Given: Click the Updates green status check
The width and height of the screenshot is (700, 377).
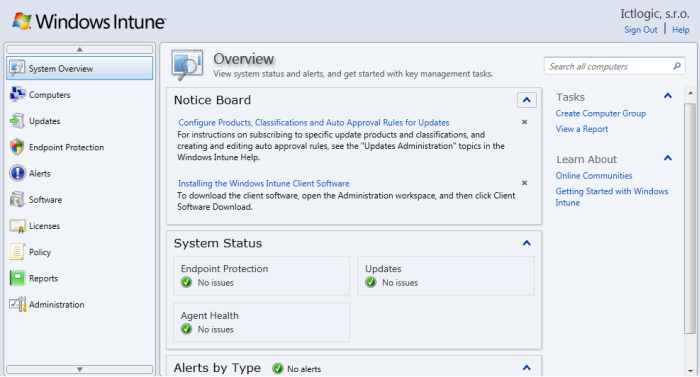Looking at the screenshot, I should [x=371, y=282].
